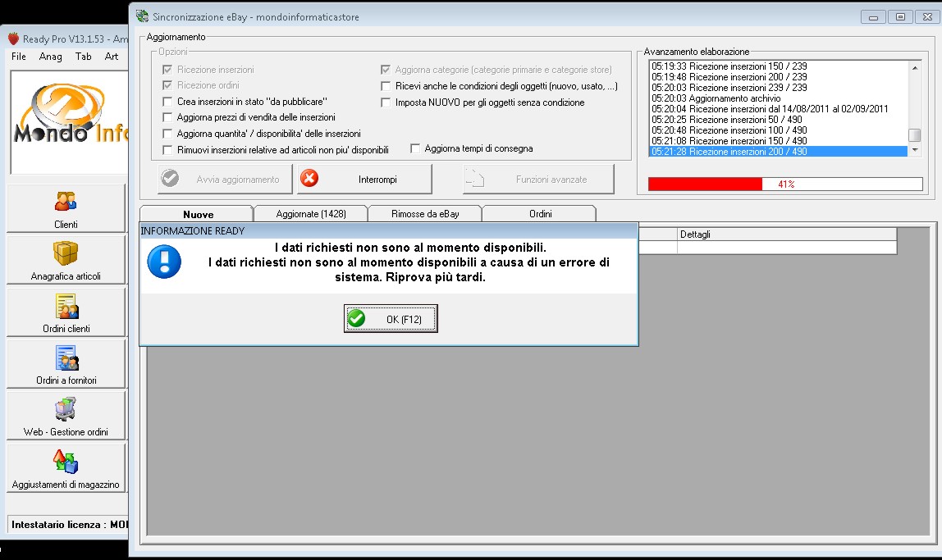Switch to Rimosse da eBay tab
942x560 pixels.
coord(425,214)
